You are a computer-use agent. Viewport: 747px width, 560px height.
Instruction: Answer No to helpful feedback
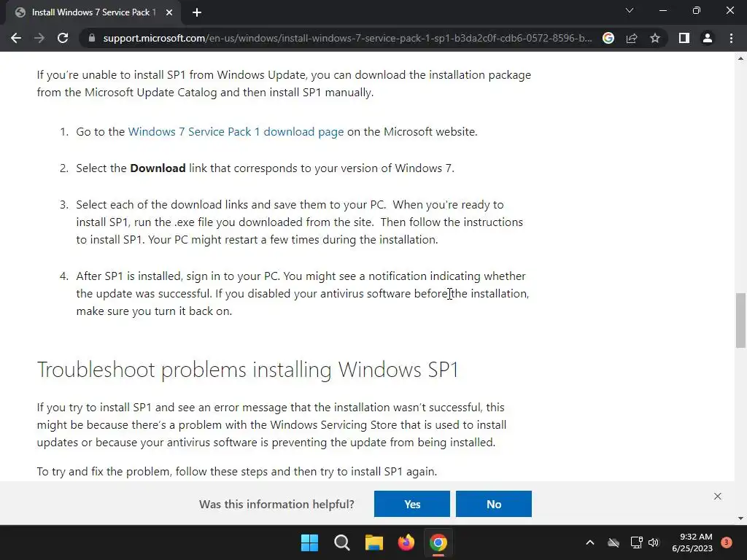494,504
